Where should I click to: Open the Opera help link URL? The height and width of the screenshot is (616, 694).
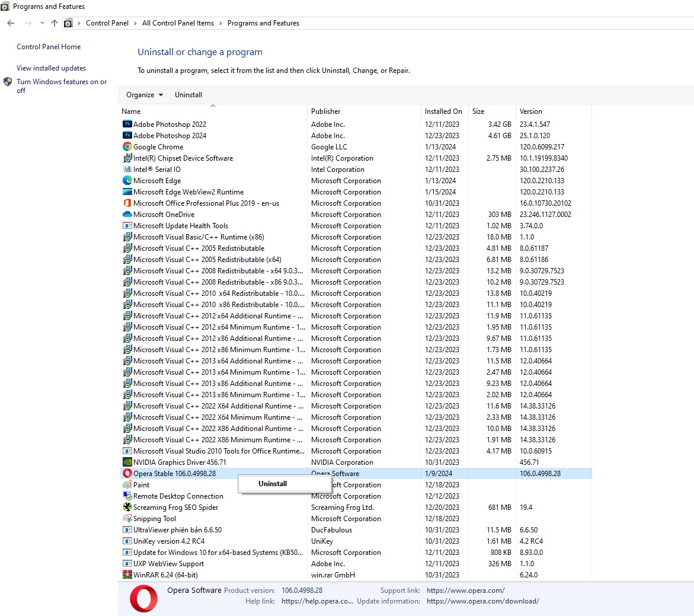tap(317, 601)
